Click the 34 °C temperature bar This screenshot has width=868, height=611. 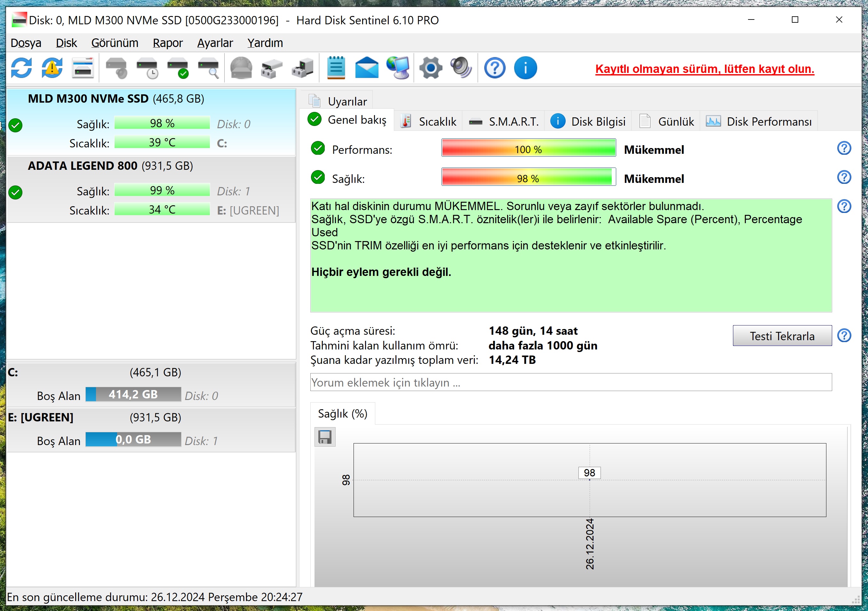coord(162,209)
